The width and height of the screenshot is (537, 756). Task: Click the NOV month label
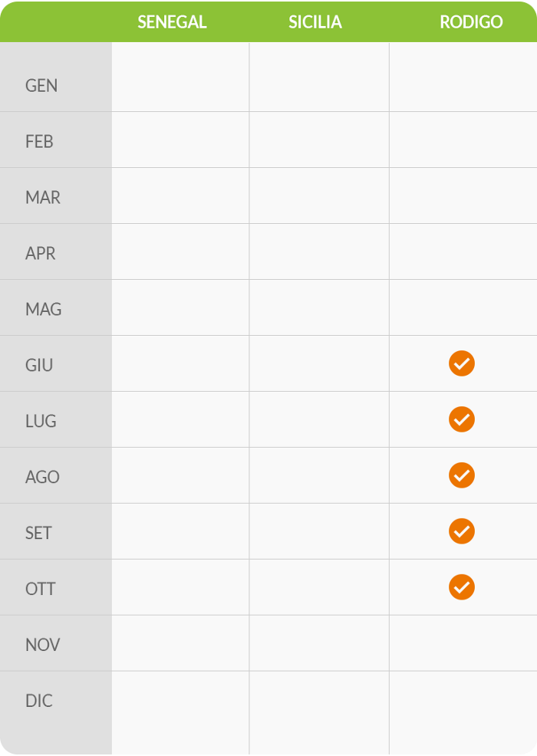click(x=42, y=645)
